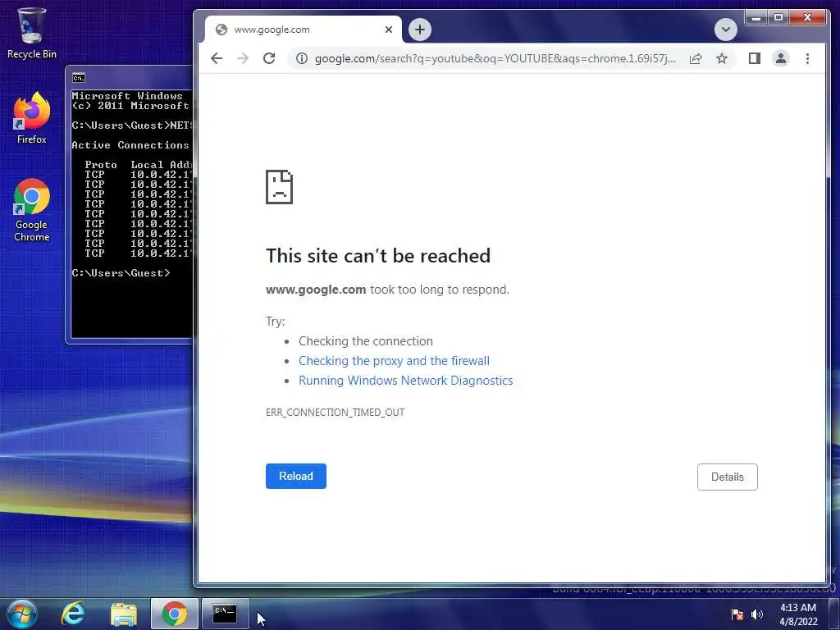Select the Google Chrome desktop shortcut

[x=32, y=209]
